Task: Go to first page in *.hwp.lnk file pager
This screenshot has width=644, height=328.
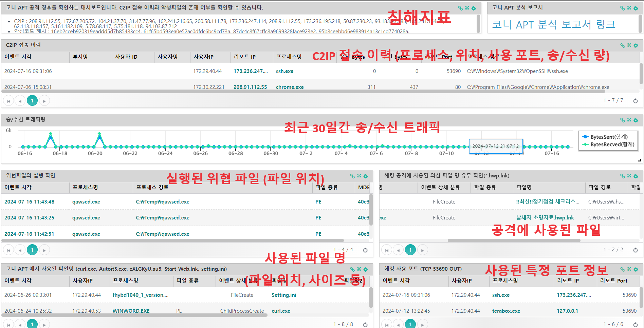Action: [387, 250]
